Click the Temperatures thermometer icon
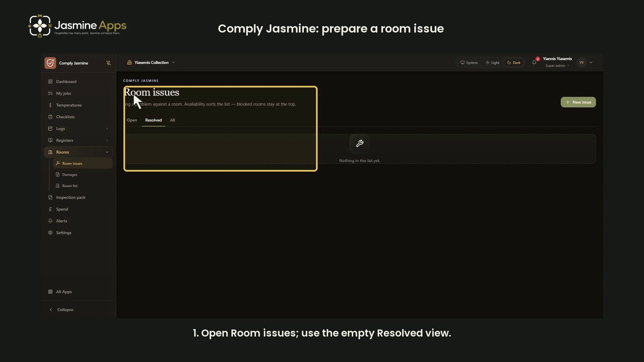Viewport: 644px width, 362px height. point(50,105)
